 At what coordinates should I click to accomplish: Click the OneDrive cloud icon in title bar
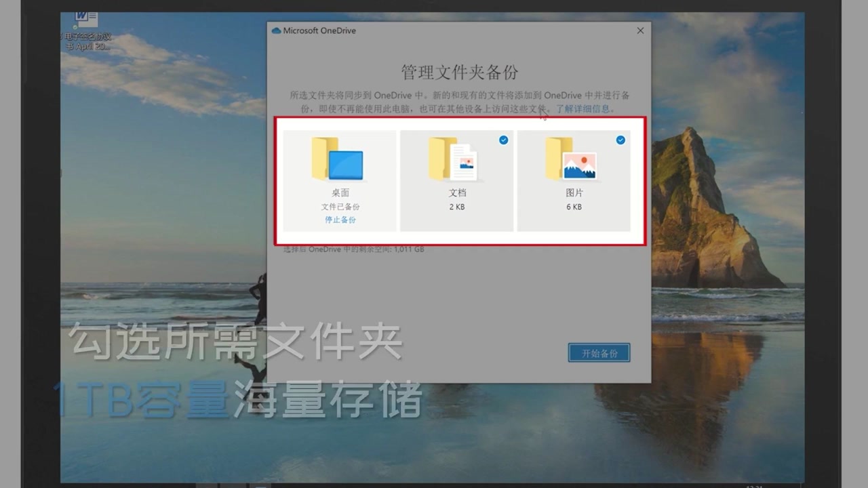pyautogui.click(x=276, y=30)
